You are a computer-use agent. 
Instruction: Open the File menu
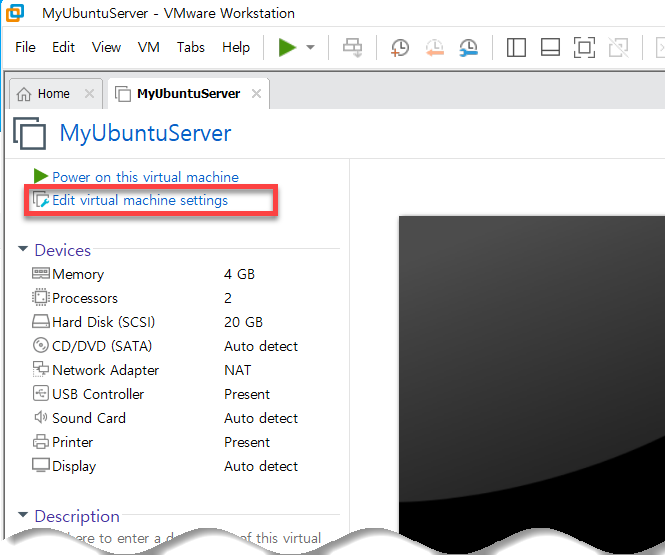point(25,47)
